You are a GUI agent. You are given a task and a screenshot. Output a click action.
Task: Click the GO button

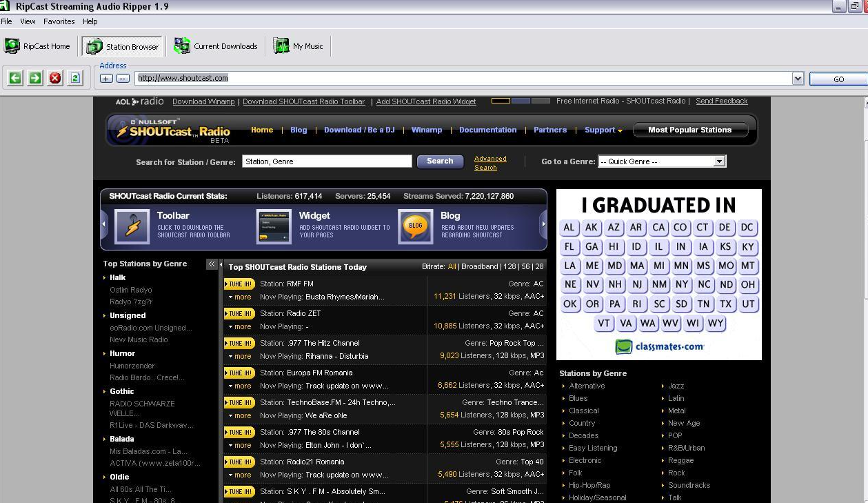click(838, 79)
